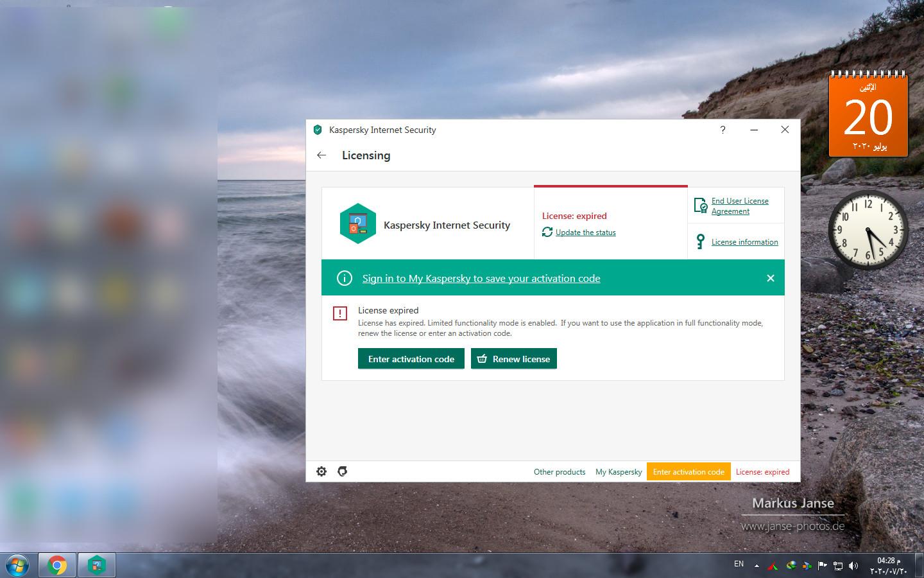Viewport: 924px width, 578px height.
Task: Click the analog clock desktop gadget
Action: click(868, 229)
